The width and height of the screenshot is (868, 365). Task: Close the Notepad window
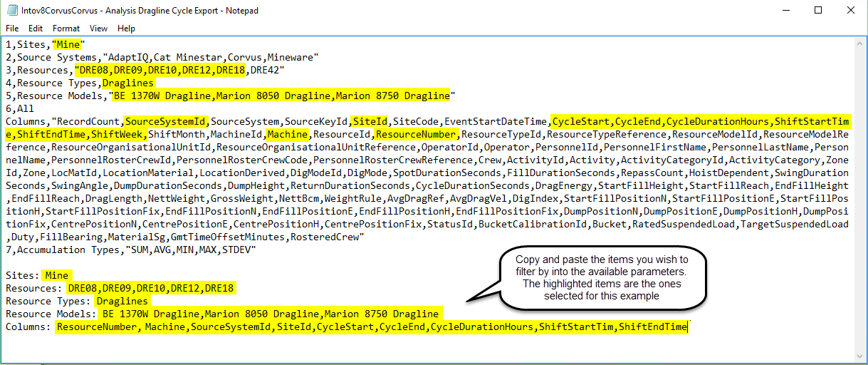coord(850,11)
